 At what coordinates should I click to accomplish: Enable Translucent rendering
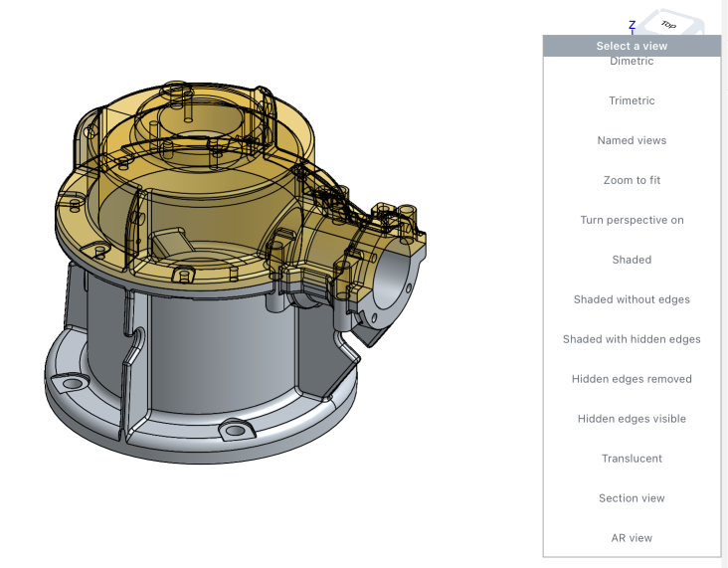click(632, 459)
